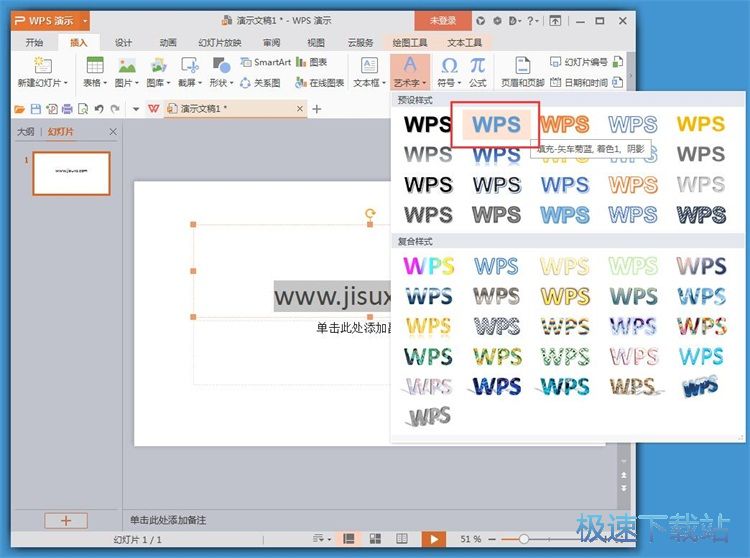Switch to reading view in status bar
The image size is (750, 558).
[x=402, y=539]
